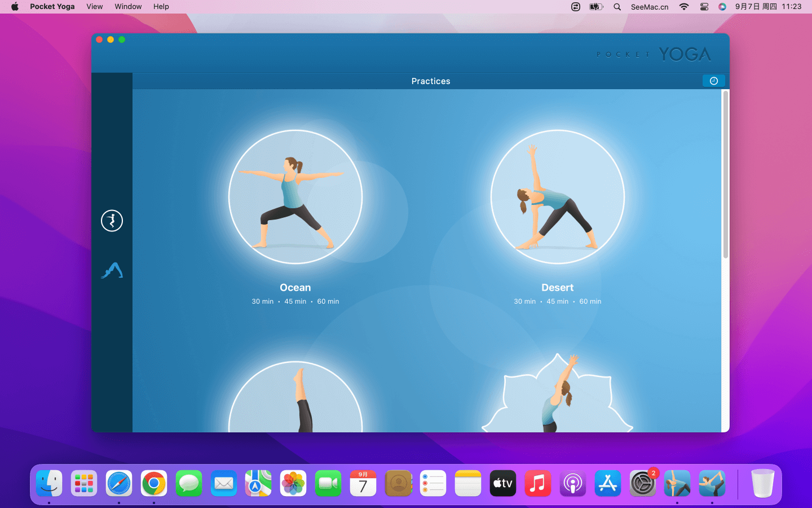812x508 pixels.
Task: Open Spotlight search in menu bar
Action: click(617, 7)
